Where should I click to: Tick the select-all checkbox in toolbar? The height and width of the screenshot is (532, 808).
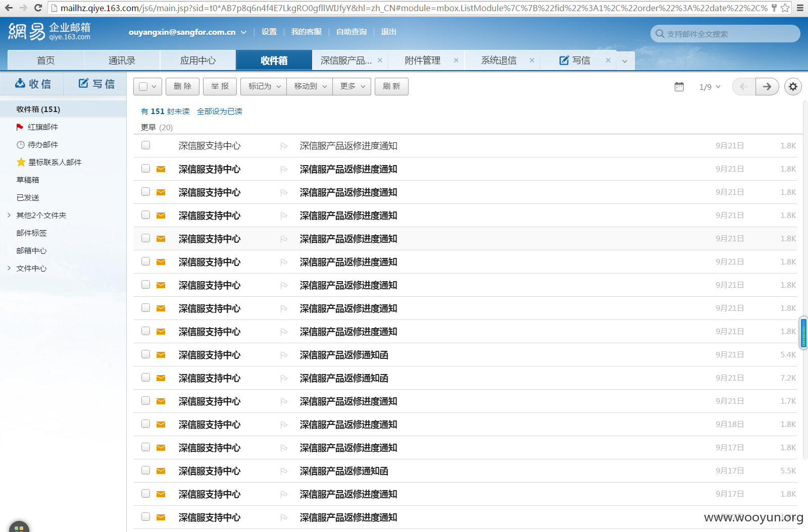[143, 87]
